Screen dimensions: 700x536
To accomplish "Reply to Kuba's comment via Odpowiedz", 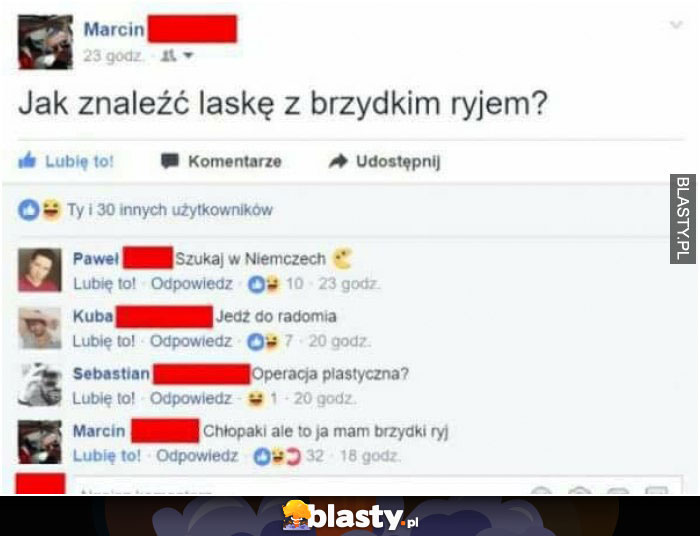I will click(191, 341).
